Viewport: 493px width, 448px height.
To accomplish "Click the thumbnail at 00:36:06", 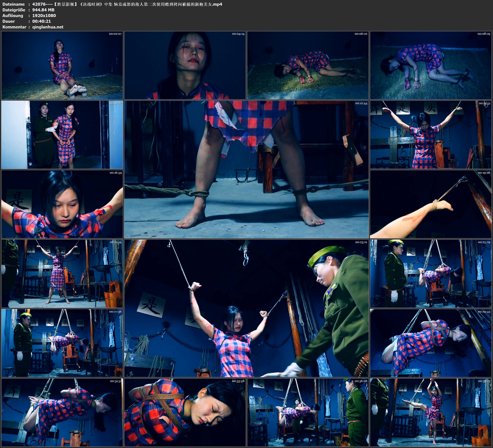I will pyautogui.click(x=308, y=412).
